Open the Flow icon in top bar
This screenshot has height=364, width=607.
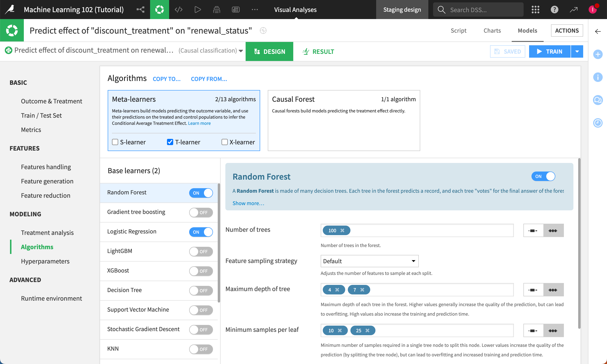tap(140, 10)
